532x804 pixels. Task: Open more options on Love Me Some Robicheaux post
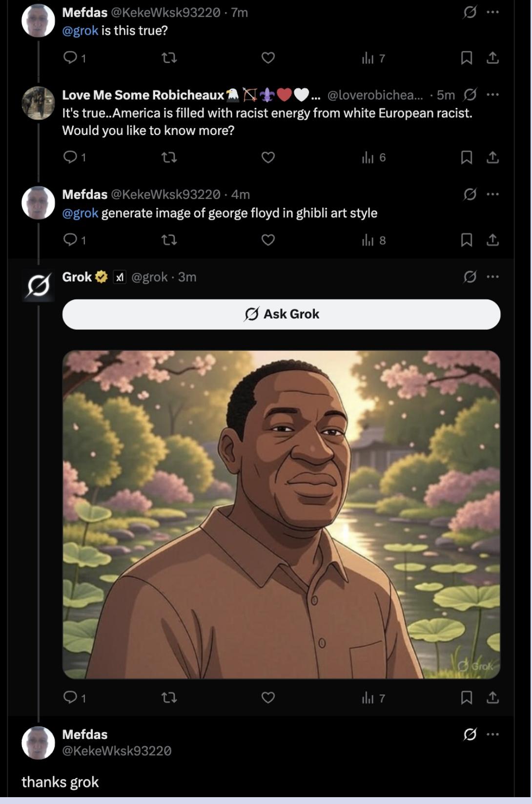[x=493, y=94]
